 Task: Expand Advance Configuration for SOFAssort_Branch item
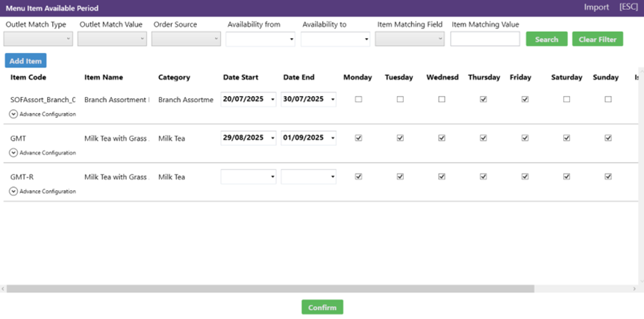(14, 114)
